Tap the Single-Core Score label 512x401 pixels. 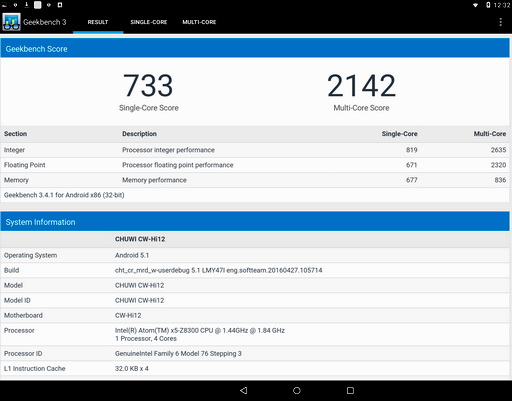click(x=149, y=108)
